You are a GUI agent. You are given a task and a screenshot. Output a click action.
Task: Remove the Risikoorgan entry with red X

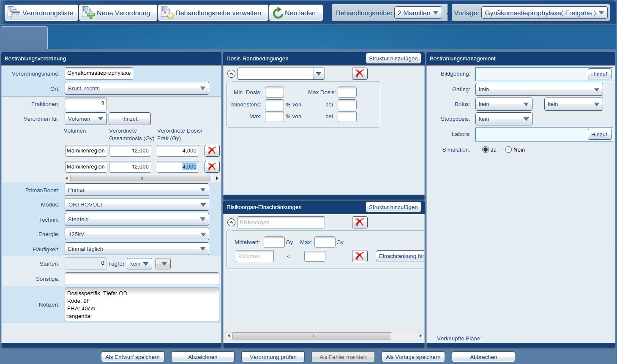click(360, 222)
